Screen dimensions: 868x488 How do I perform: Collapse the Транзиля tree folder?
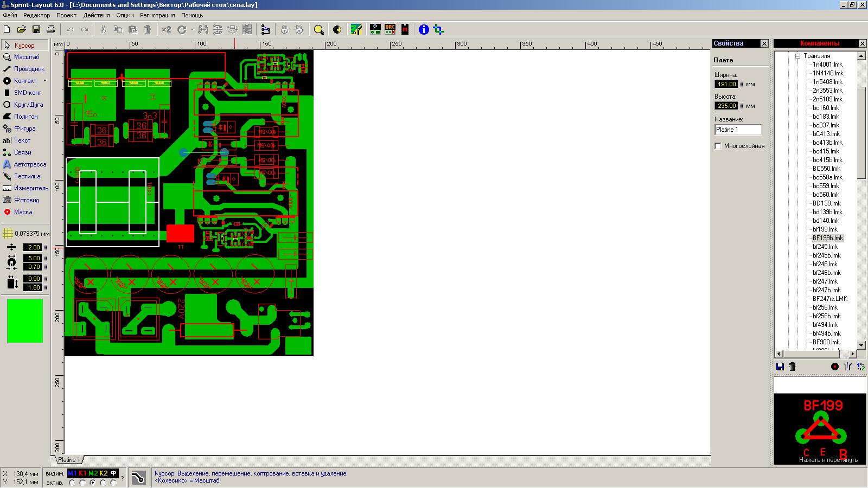(798, 56)
